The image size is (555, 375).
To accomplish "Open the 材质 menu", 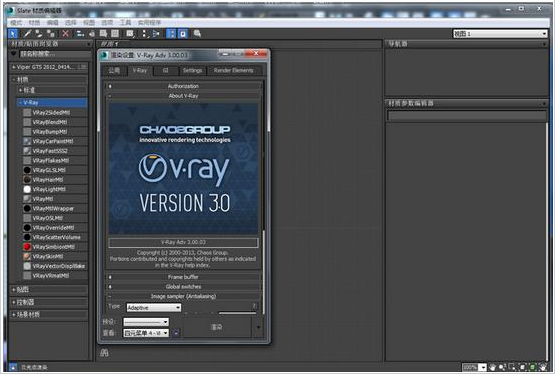I will [x=34, y=23].
